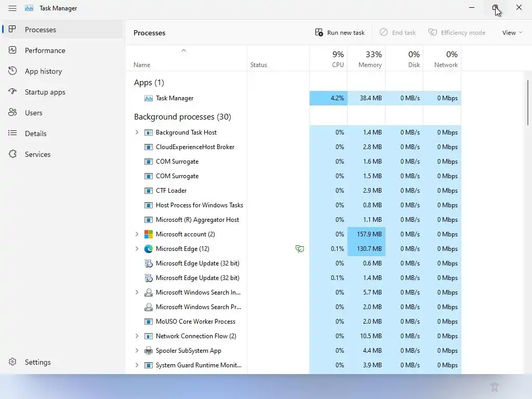532x399 pixels.
Task: Sort by the Memory column header
Action: point(366,58)
